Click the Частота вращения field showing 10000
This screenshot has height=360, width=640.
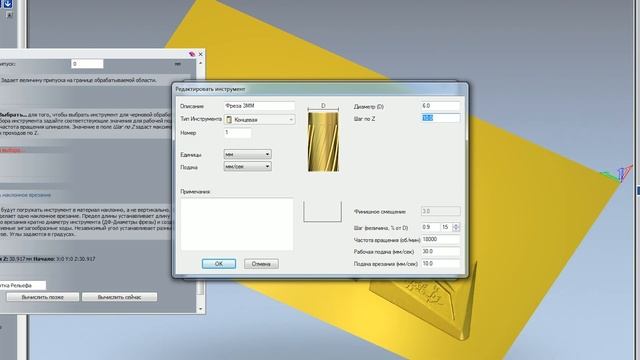440,240
